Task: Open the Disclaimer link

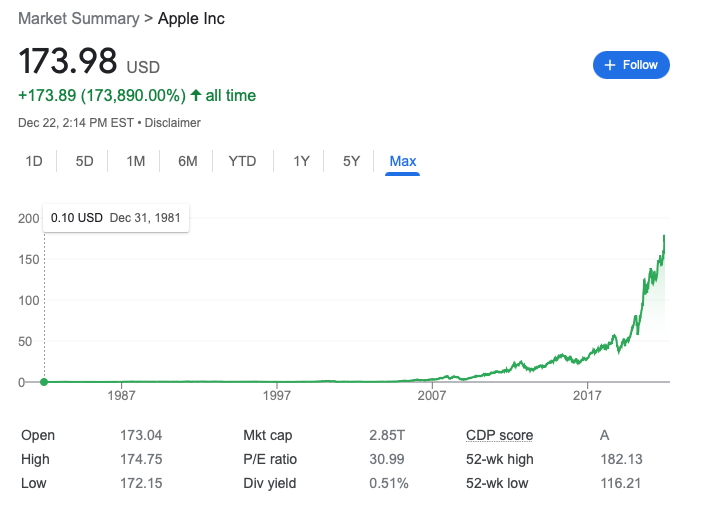Action: pyautogui.click(x=174, y=123)
